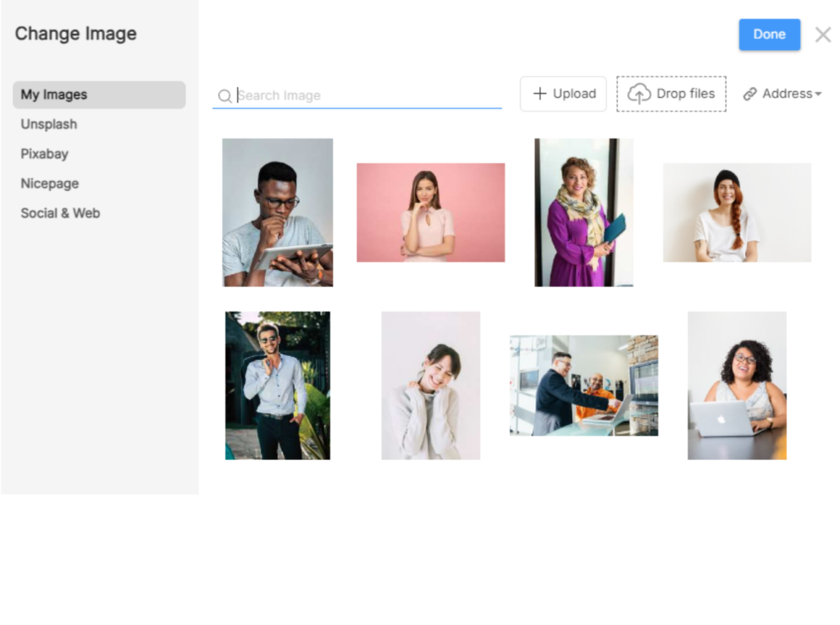
Task: Expand the Address dropdown arrow
Action: click(x=818, y=94)
